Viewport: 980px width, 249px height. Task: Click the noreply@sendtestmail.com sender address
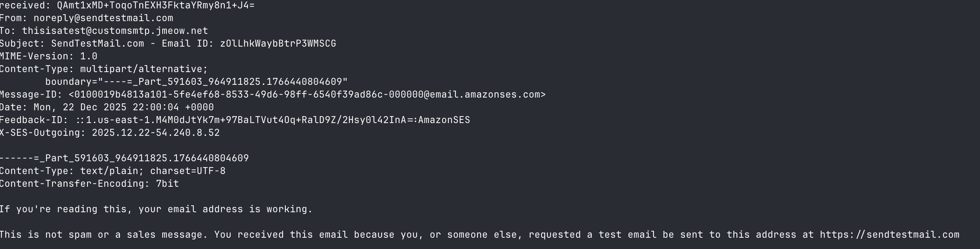(103, 18)
